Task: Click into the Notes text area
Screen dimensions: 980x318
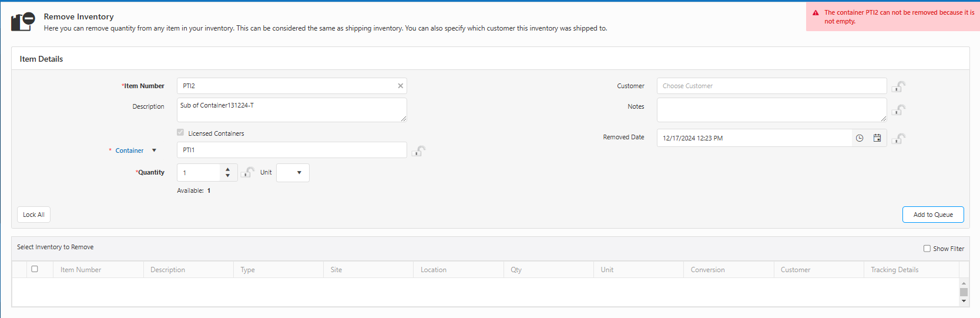Action: click(771, 110)
